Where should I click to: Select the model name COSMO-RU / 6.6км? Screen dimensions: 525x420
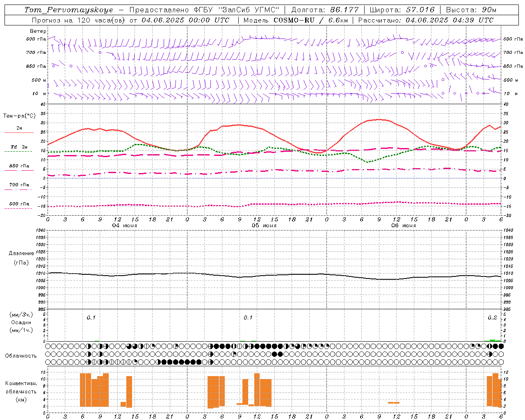311,20
